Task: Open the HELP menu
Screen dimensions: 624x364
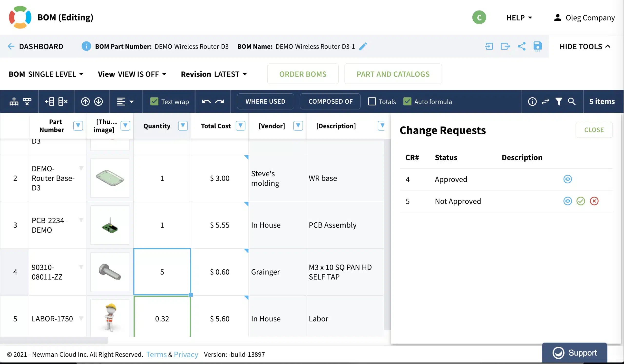Action: tap(519, 18)
